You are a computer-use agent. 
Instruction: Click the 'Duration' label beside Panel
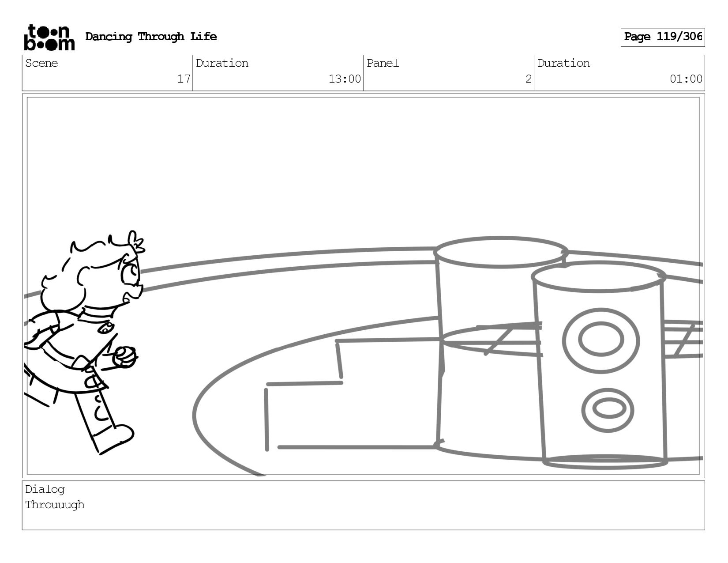[x=563, y=63]
